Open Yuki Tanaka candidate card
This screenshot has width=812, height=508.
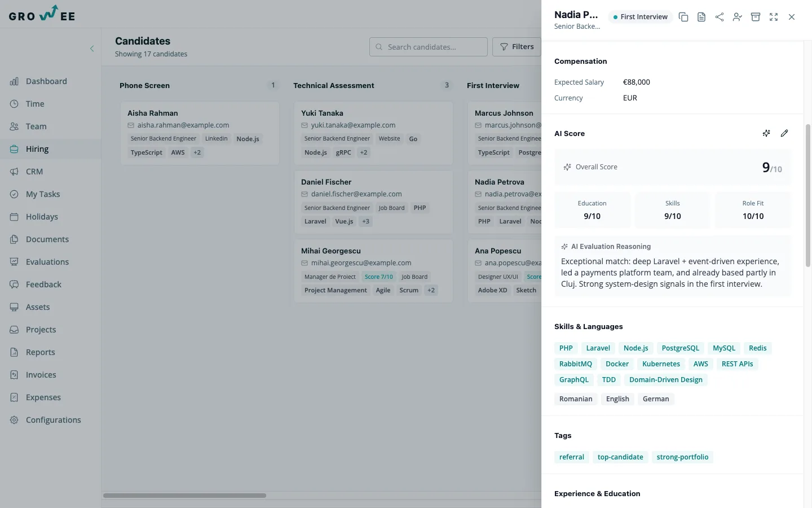click(x=373, y=133)
